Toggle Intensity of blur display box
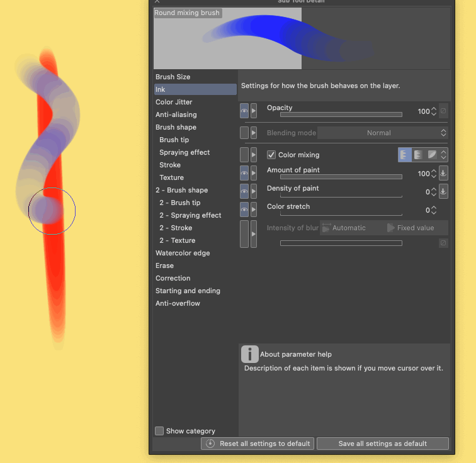Screen dimensions: 476x463 [x=244, y=234]
